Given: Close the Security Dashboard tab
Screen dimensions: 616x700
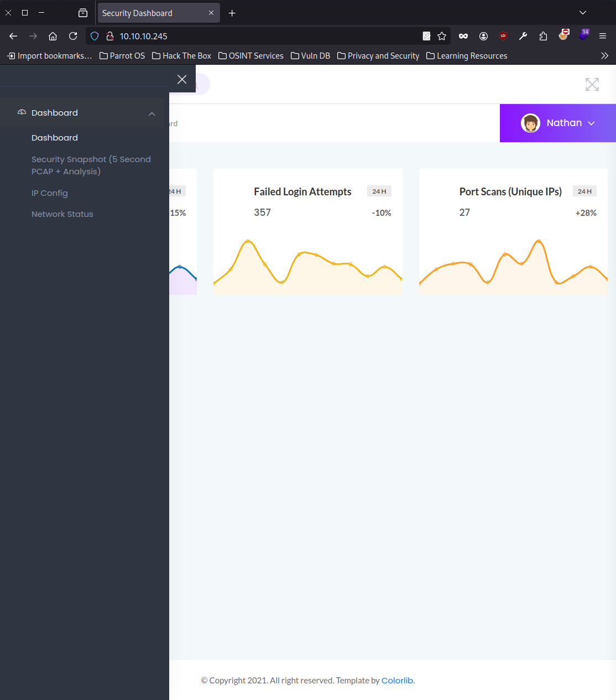Looking at the screenshot, I should (211, 13).
